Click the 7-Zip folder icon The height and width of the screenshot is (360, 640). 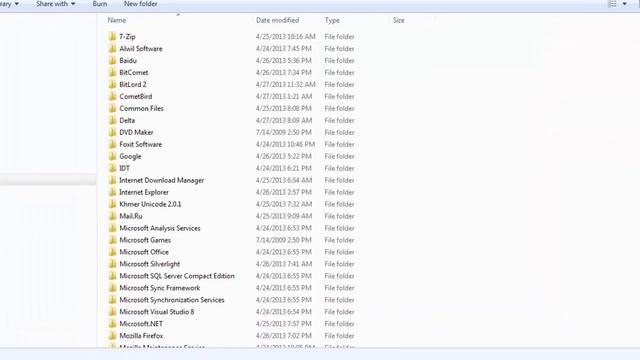[x=112, y=36]
